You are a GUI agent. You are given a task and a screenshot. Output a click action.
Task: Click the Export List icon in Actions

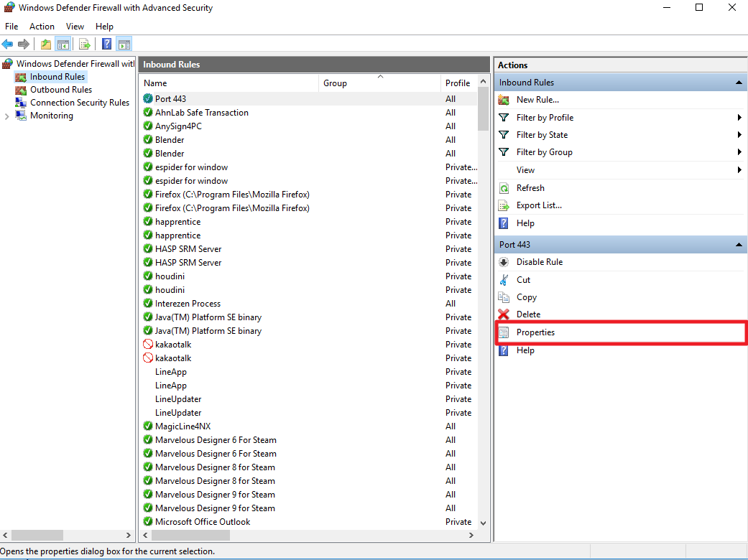[x=504, y=205]
